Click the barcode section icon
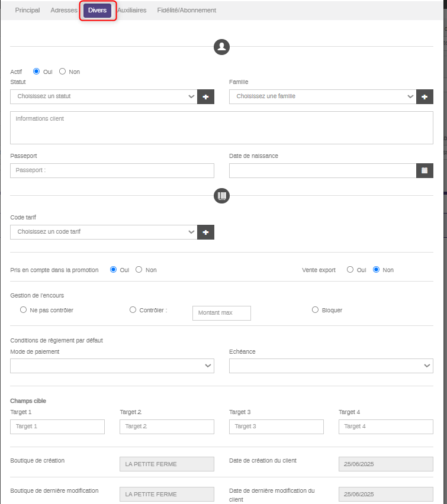The height and width of the screenshot is (504, 447). (221, 196)
